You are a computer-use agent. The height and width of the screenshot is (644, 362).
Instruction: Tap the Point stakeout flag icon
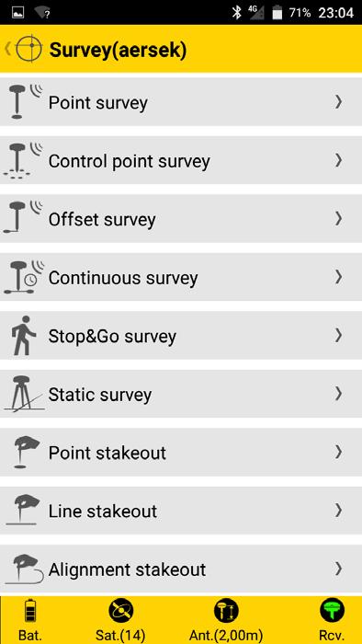[x=27, y=453]
